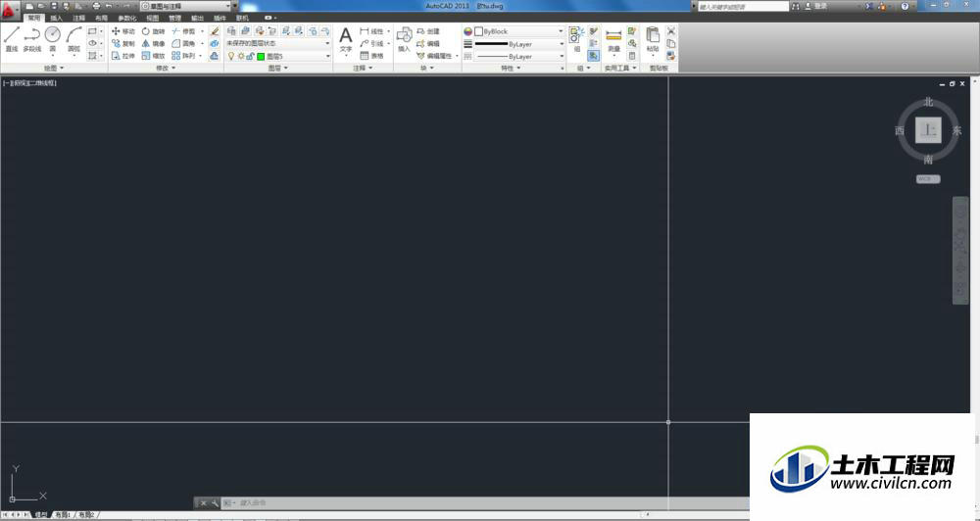The image size is (980, 521).
Task: Toggle layer freeze sun icon
Action: pos(241,56)
